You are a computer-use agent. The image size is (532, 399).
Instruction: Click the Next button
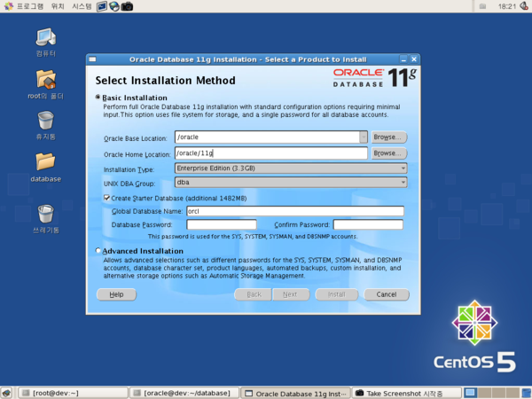[x=291, y=294]
